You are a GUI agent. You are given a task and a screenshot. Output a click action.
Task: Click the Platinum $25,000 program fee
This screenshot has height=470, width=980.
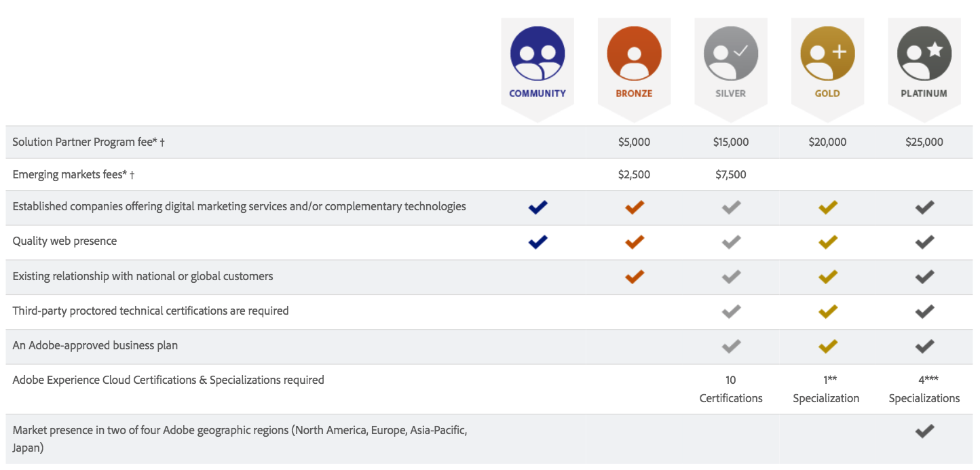click(924, 142)
